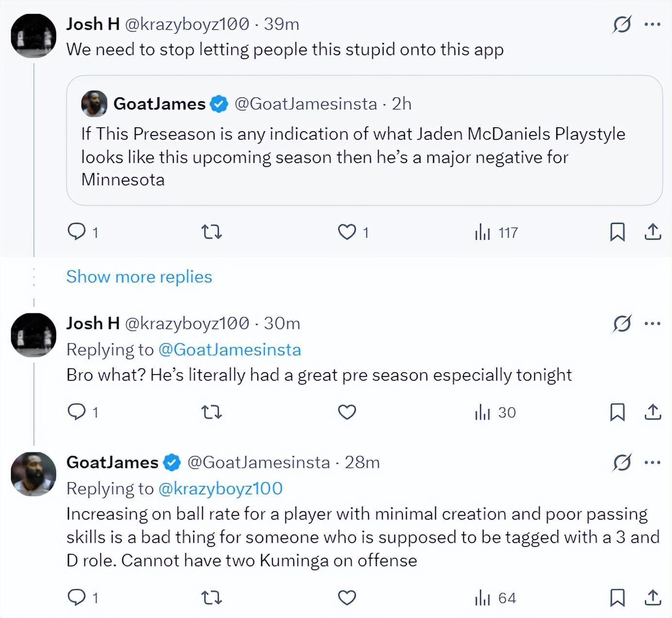
Task: Like Josh H's 39m quote tweet
Action: click(347, 232)
